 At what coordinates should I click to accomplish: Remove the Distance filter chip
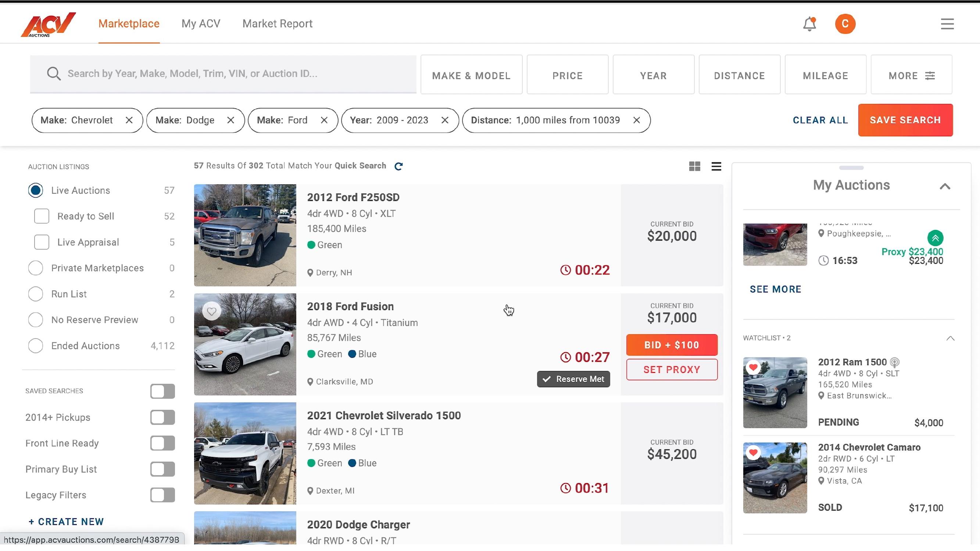coord(636,120)
